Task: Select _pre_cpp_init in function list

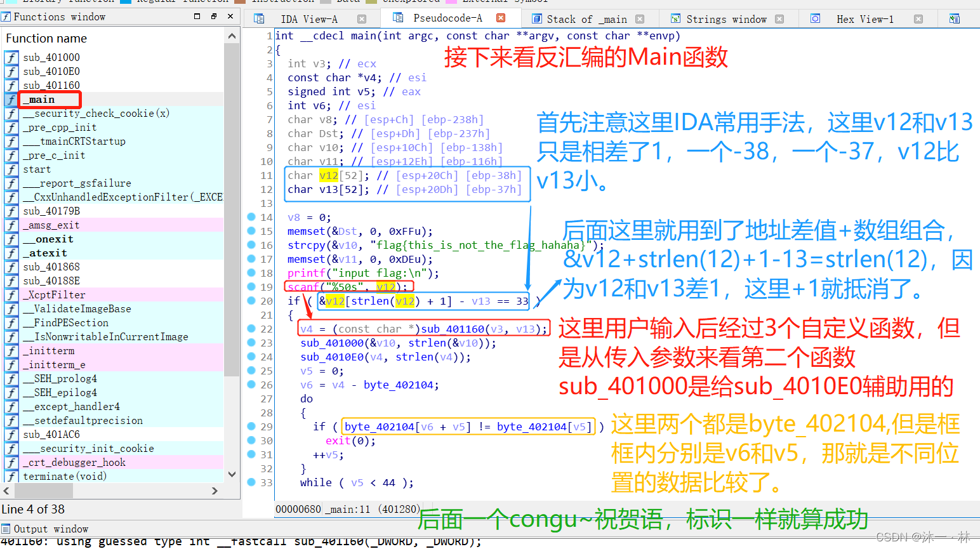Action: (113, 128)
